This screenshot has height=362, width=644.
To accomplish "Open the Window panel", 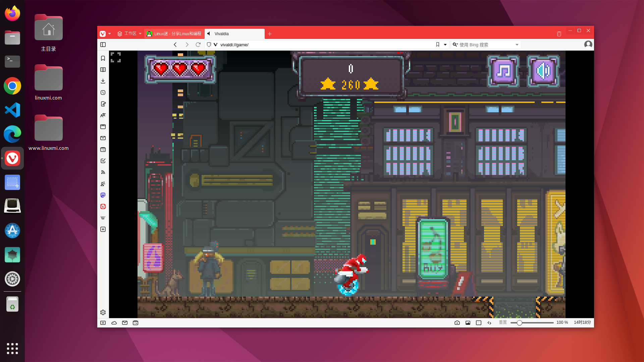I will pos(103,127).
